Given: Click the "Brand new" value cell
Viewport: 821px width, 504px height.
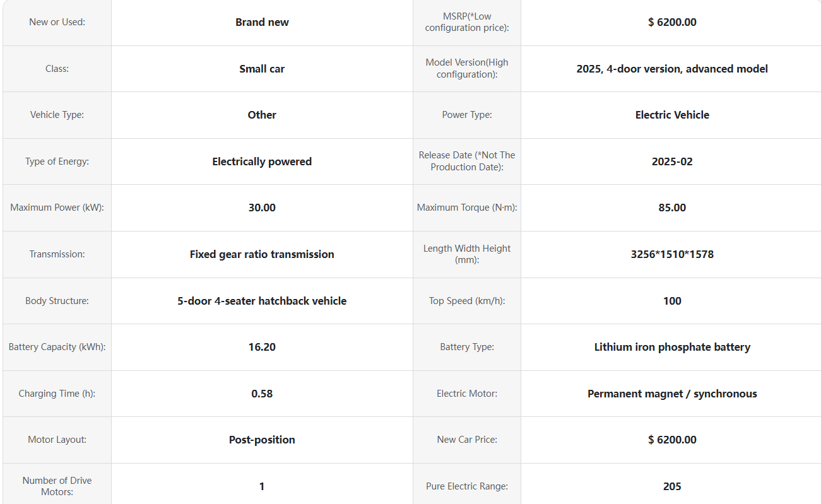Looking at the screenshot, I should (262, 22).
